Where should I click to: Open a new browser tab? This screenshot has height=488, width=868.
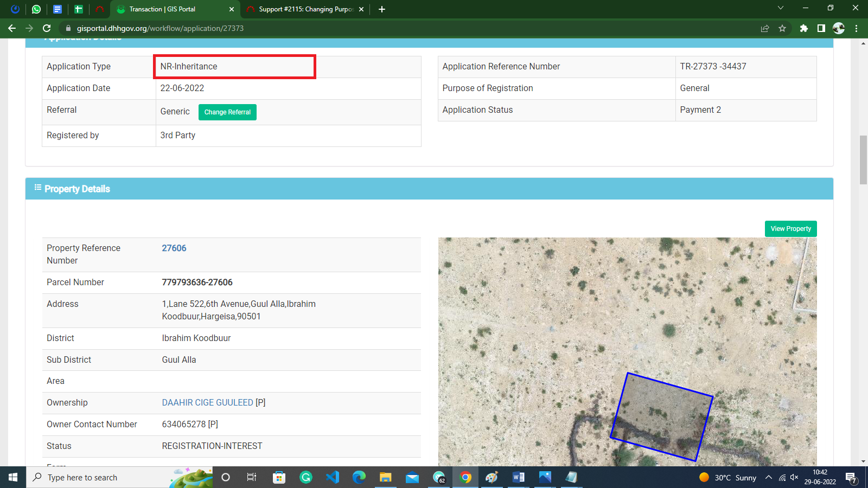coord(382,9)
